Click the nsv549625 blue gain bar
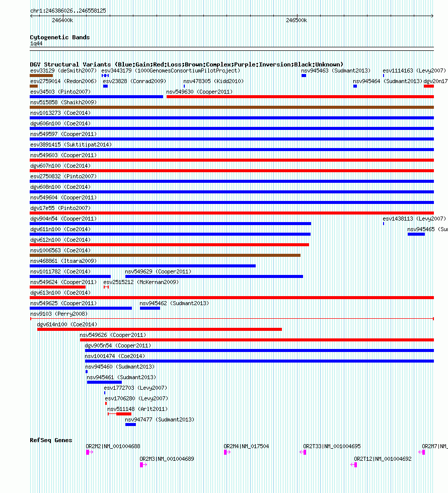448x493 pixels. click(x=81, y=308)
